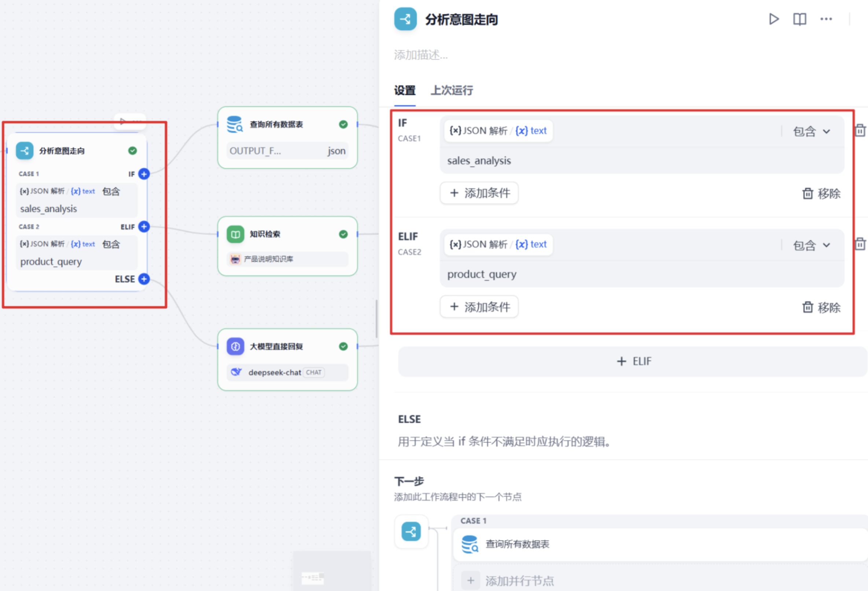Delete the product_query condition with trash icon
This screenshot has width=868, height=591.
(x=860, y=244)
